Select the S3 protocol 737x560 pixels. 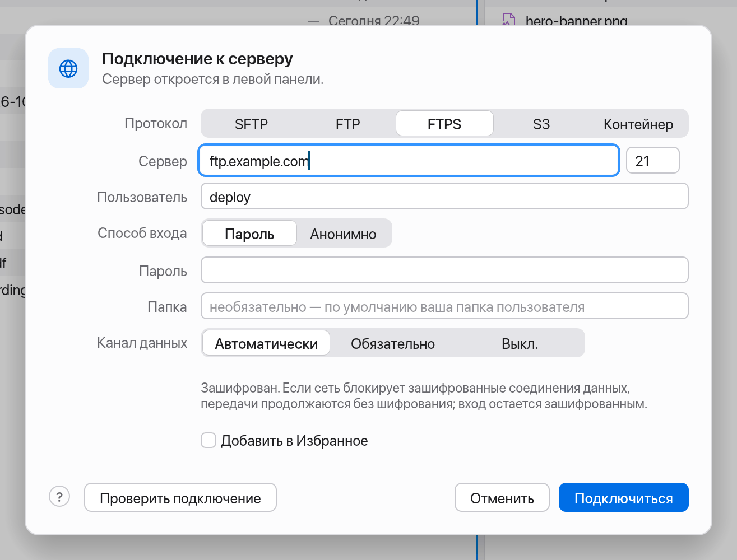[541, 124]
